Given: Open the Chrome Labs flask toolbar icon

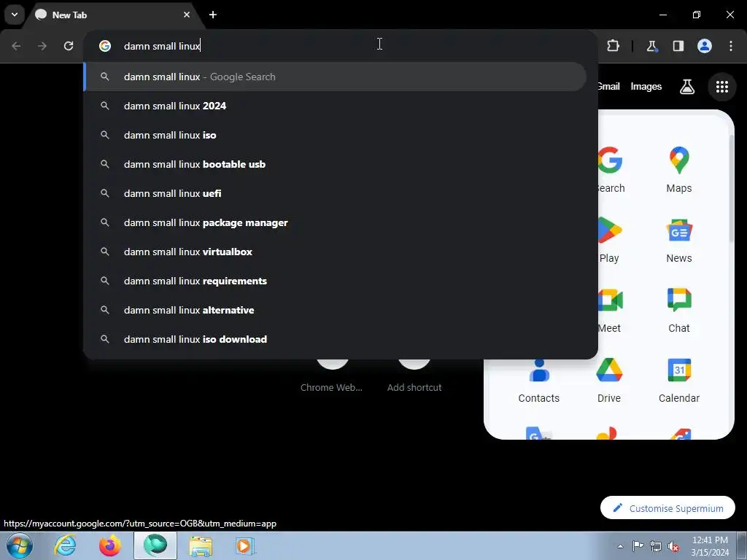Looking at the screenshot, I should (651, 46).
